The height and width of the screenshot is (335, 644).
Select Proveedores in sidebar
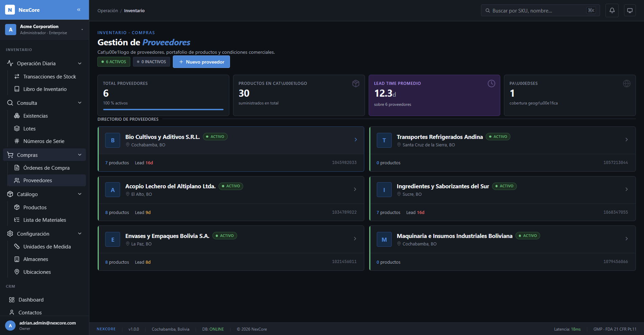point(47,180)
